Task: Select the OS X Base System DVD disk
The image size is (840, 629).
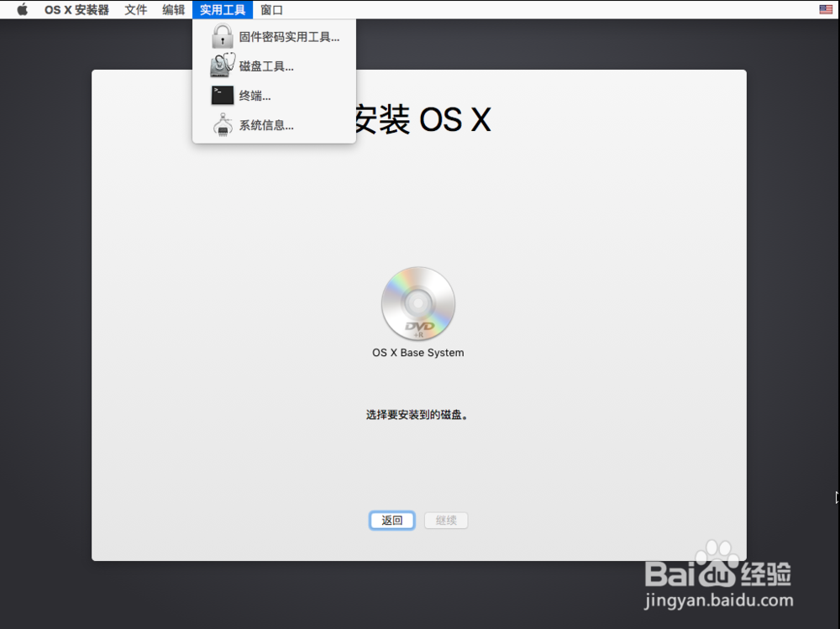Action: pyautogui.click(x=417, y=303)
